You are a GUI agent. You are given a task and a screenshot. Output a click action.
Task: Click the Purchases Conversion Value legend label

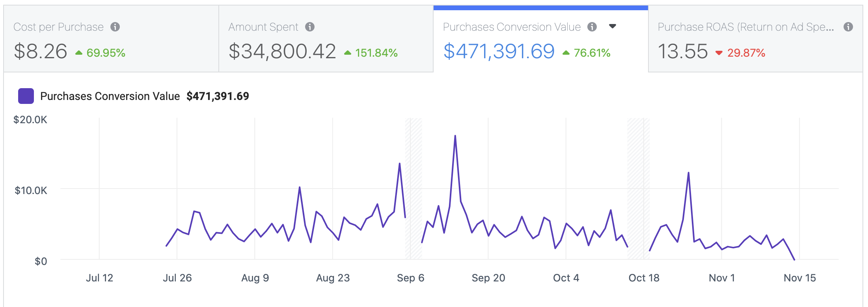(x=110, y=96)
